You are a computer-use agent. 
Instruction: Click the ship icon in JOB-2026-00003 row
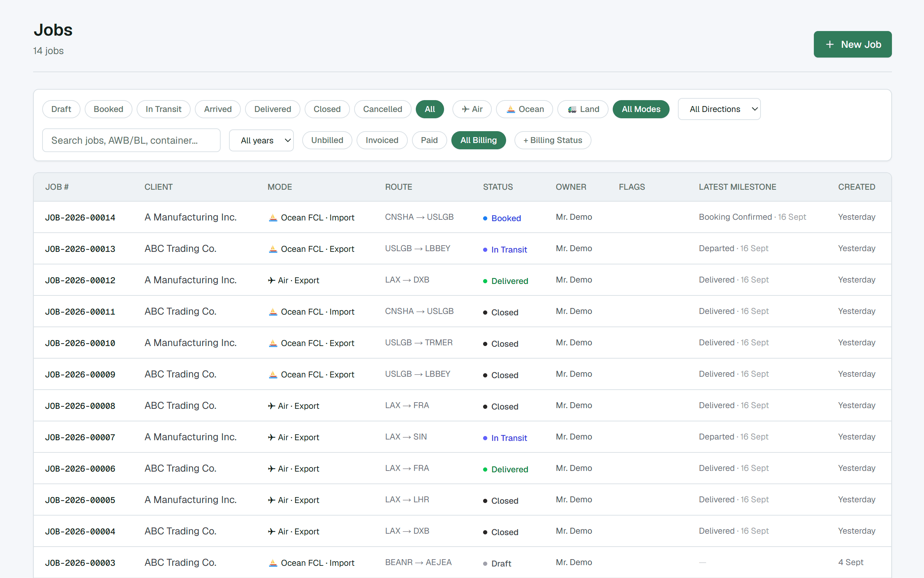273,563
